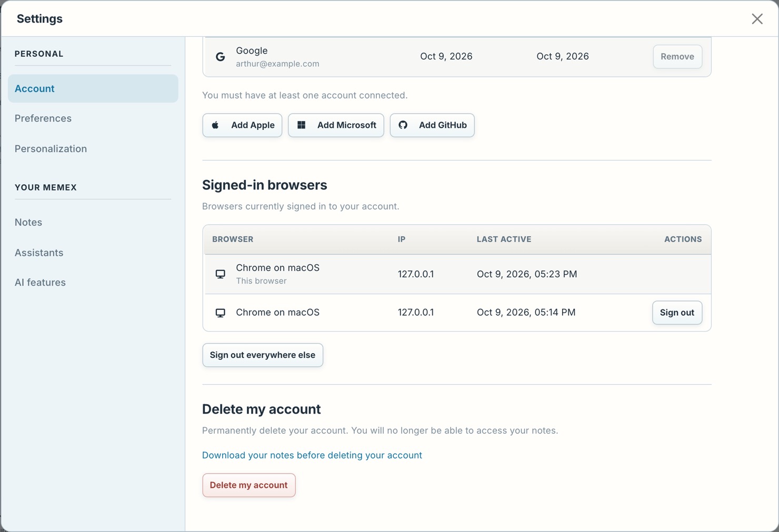Close the Settings dialog
The image size is (779, 532).
(x=757, y=19)
